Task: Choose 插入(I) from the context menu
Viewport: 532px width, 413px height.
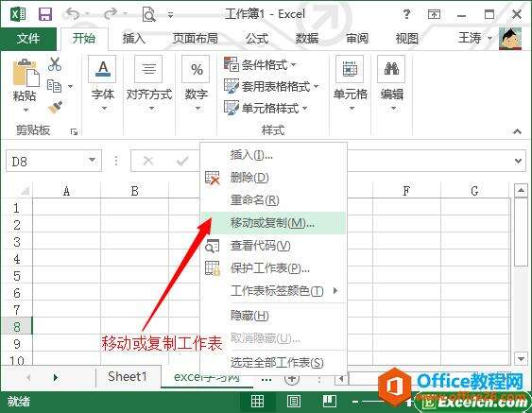Action: click(x=273, y=155)
